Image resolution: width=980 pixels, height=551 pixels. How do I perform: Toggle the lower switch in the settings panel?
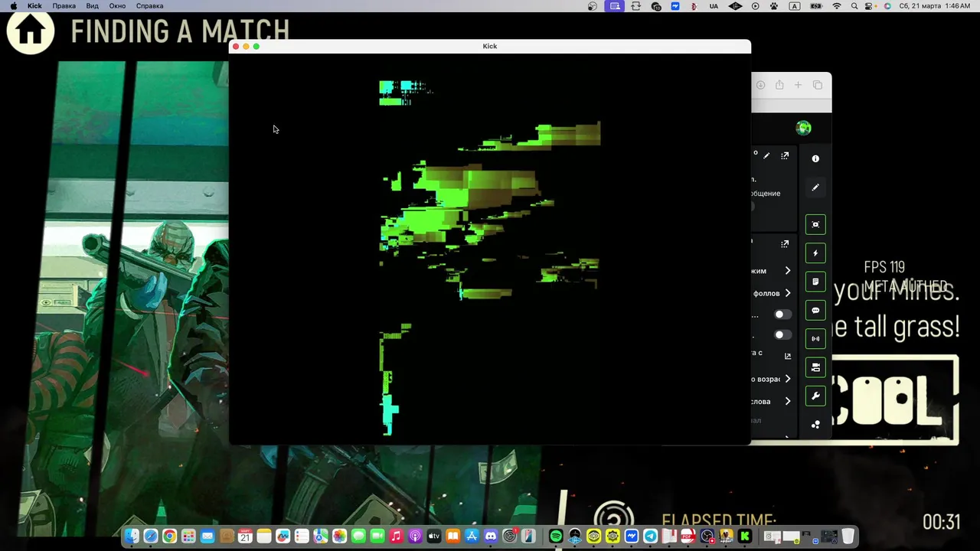coord(782,334)
